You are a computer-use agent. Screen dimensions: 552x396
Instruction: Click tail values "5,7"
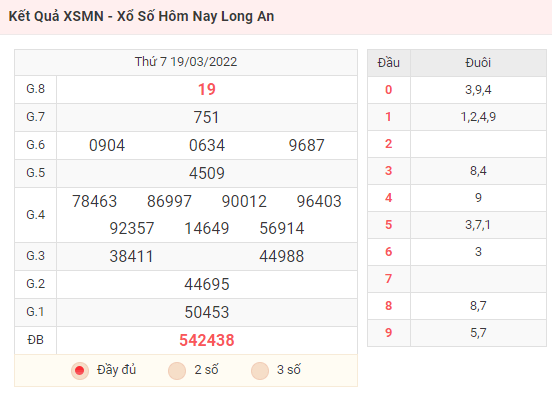tap(478, 333)
